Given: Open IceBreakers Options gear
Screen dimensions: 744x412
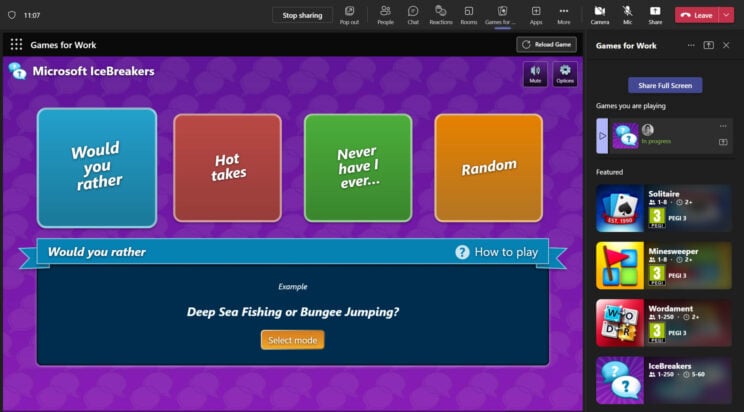Looking at the screenshot, I should (565, 74).
